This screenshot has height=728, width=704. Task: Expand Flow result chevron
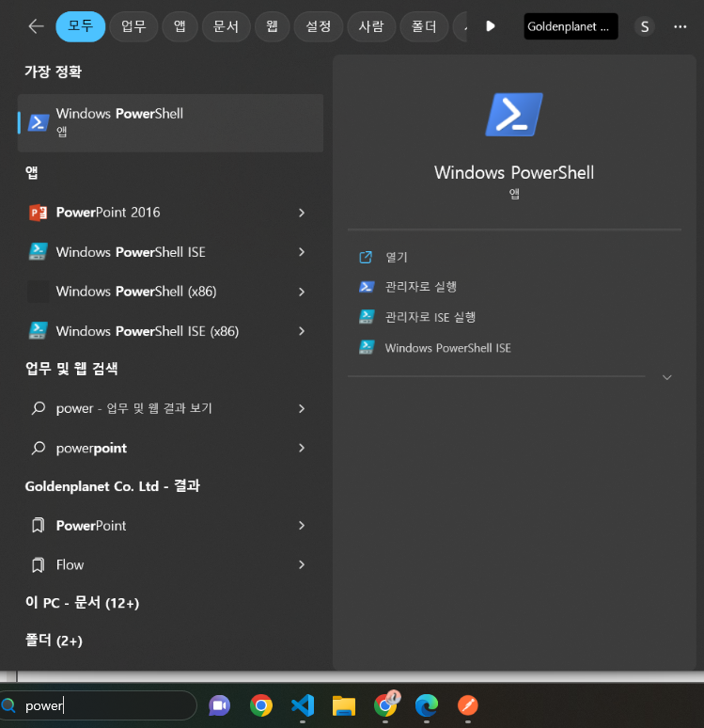tap(302, 565)
